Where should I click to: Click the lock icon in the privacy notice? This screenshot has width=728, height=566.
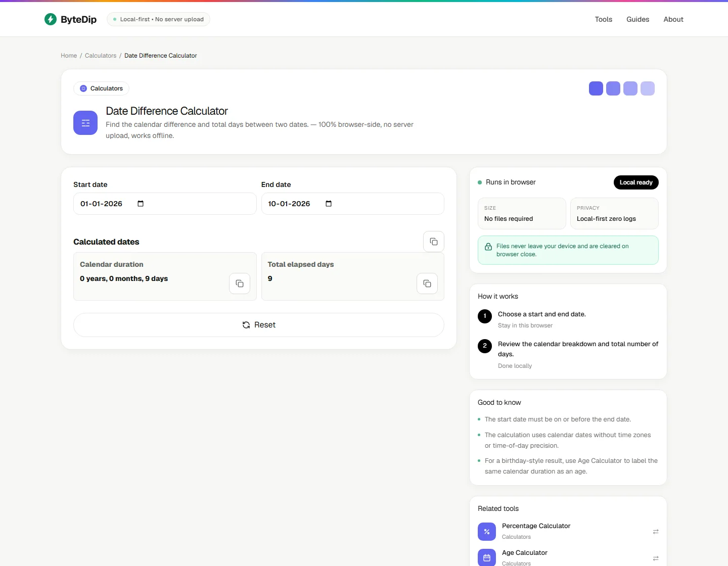pyautogui.click(x=488, y=247)
